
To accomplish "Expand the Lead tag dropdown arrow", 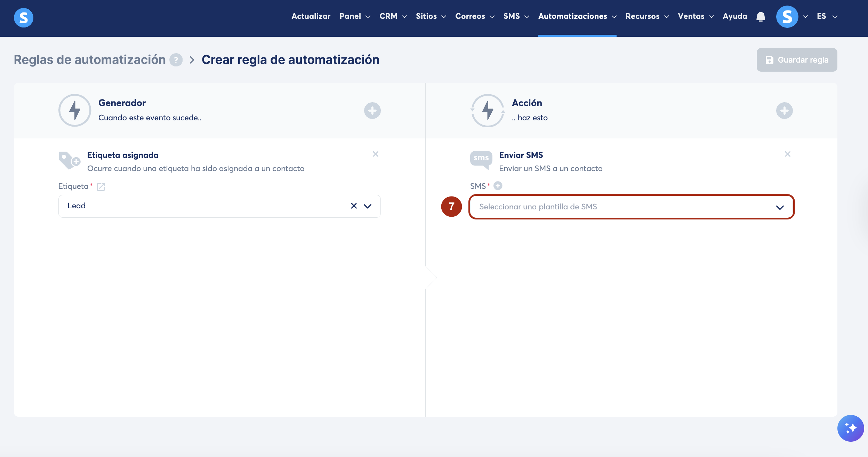I will click(368, 206).
